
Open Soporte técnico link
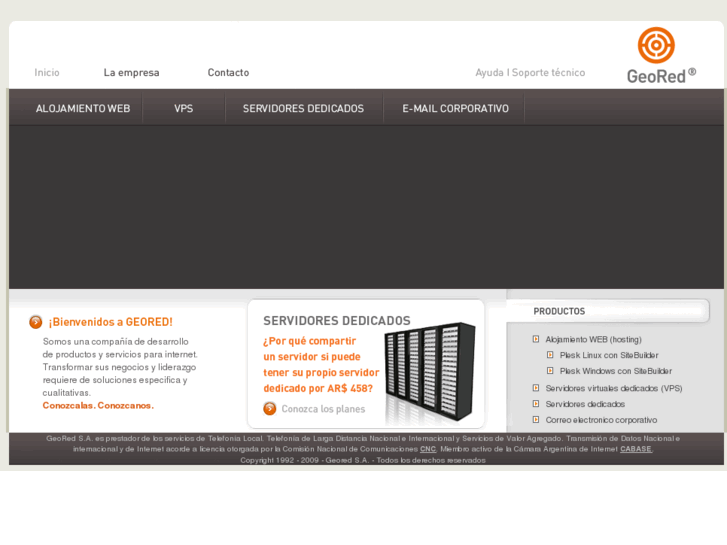pyautogui.click(x=548, y=73)
